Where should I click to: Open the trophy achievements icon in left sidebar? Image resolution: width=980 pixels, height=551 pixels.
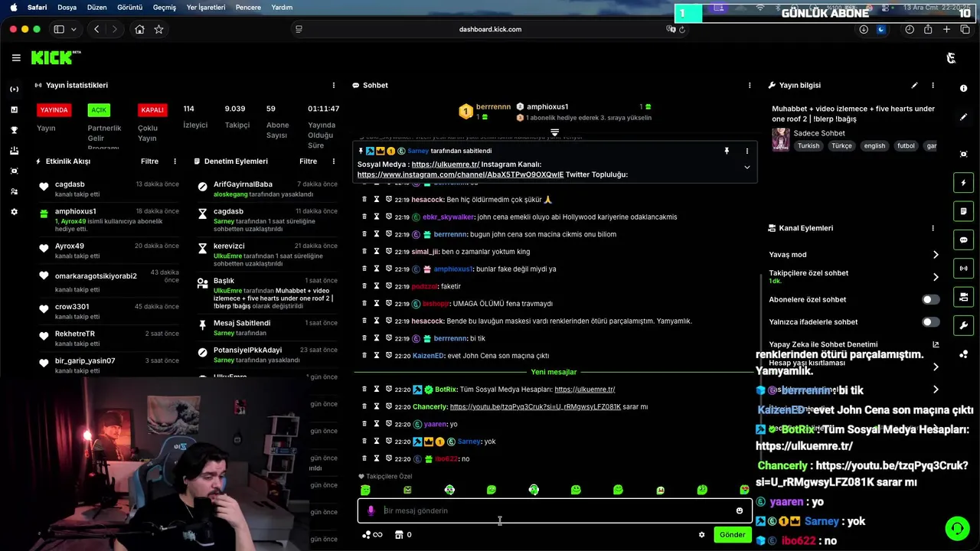tap(14, 130)
